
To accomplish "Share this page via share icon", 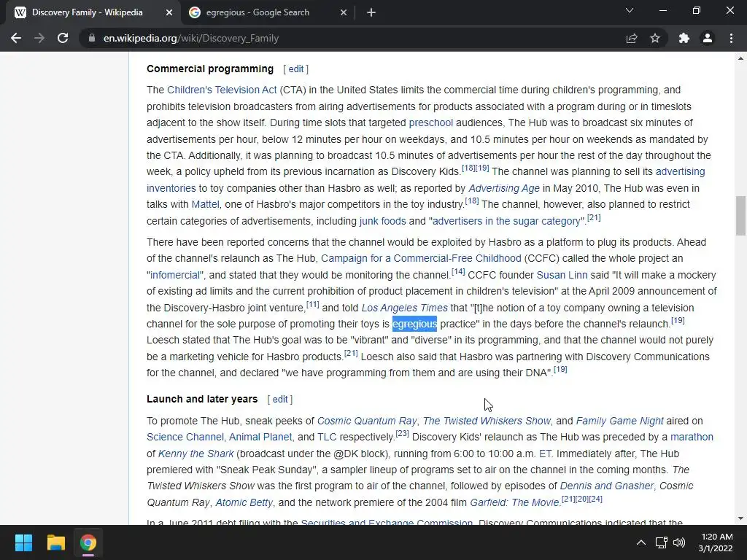I will [x=632, y=38].
